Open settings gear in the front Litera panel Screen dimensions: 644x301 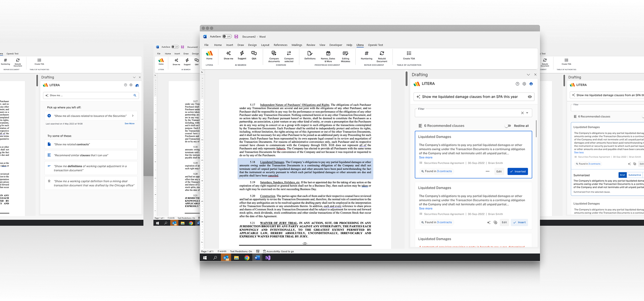click(x=524, y=84)
